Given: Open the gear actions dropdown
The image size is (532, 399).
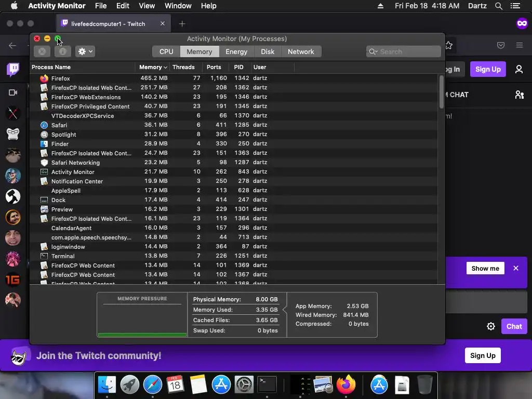Looking at the screenshot, I should (x=85, y=51).
